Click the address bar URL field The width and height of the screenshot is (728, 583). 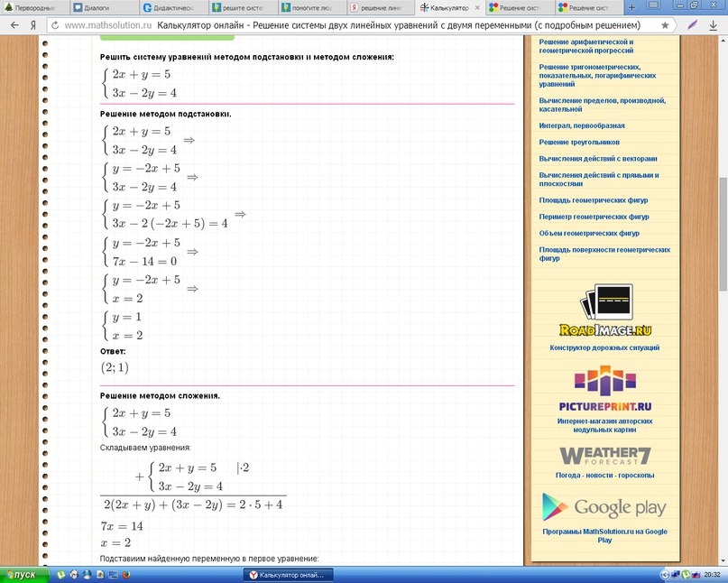pyautogui.click(x=351, y=25)
